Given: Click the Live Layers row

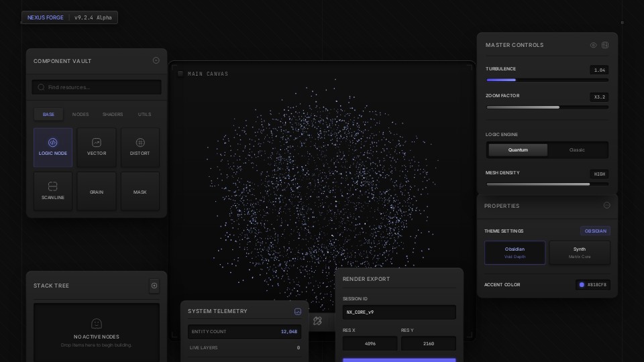Looking at the screenshot, I should coord(244,348).
